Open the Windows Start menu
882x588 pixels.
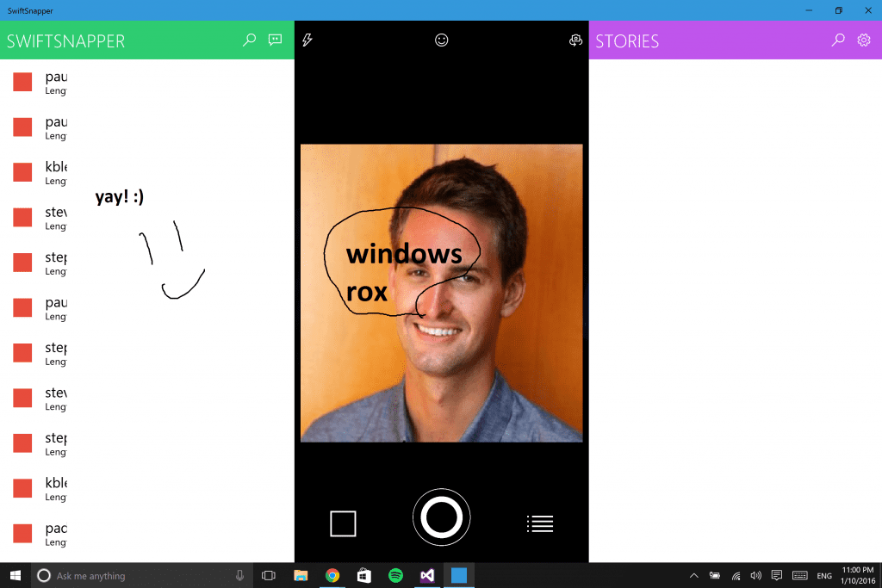click(16, 576)
